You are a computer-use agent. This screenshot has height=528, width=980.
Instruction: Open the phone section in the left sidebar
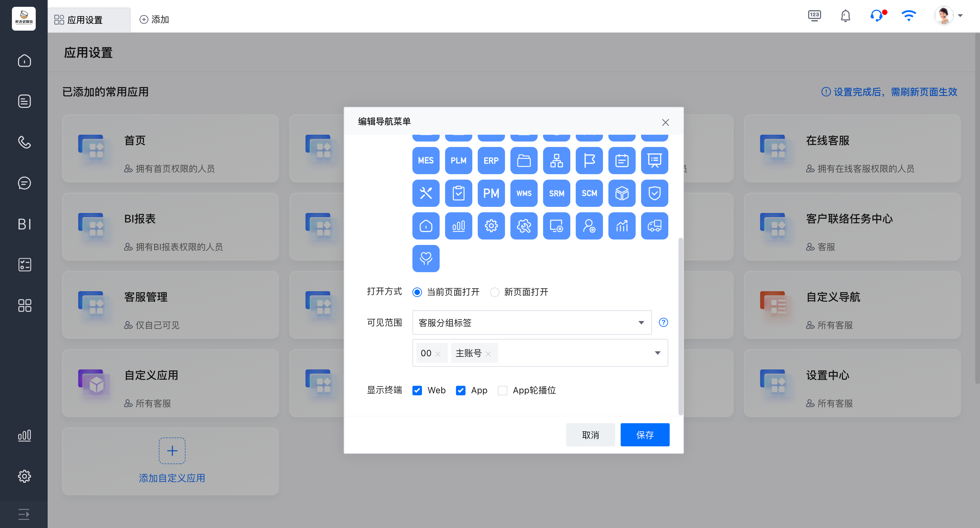coord(24,142)
